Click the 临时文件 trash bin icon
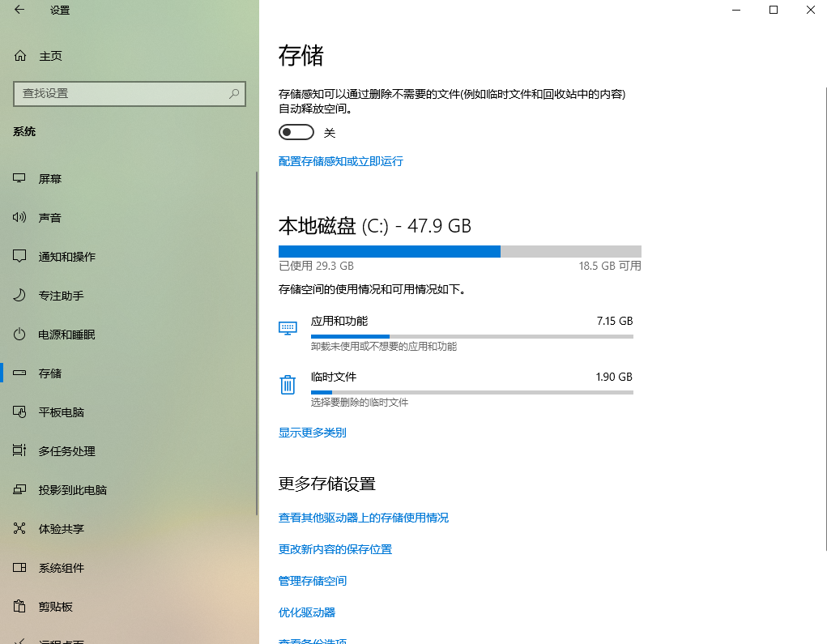 [x=288, y=385]
